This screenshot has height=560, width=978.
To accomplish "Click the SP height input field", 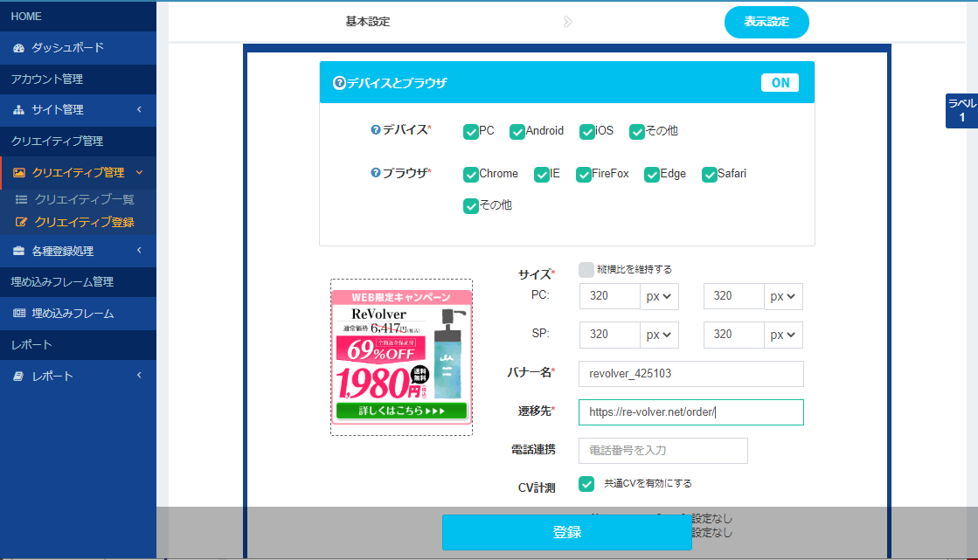I will click(x=734, y=335).
